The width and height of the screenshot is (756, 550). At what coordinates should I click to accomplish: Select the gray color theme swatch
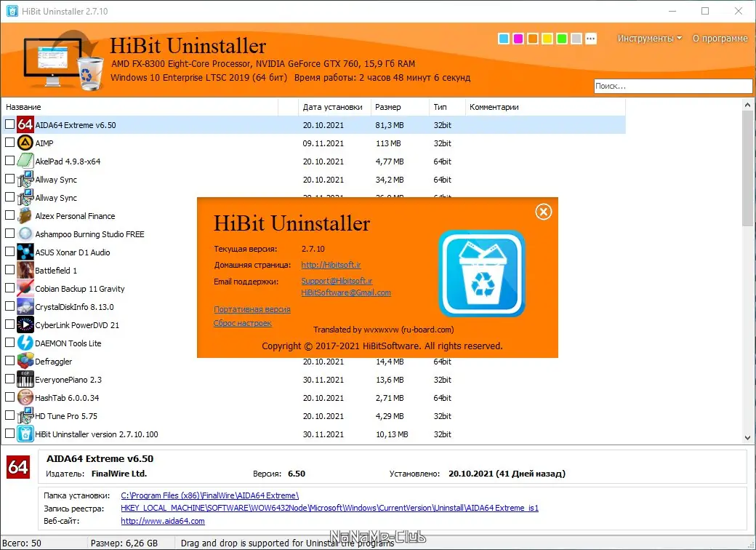[576, 39]
